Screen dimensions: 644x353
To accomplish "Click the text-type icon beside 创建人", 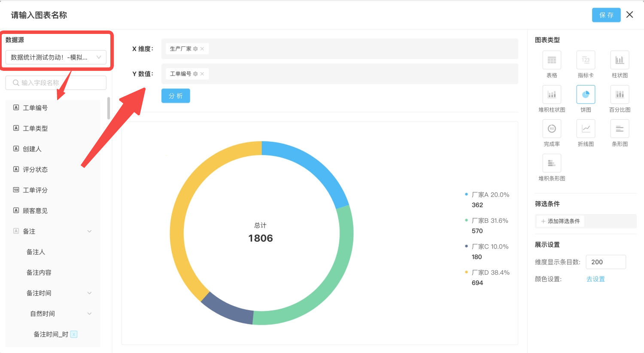I will point(16,149).
